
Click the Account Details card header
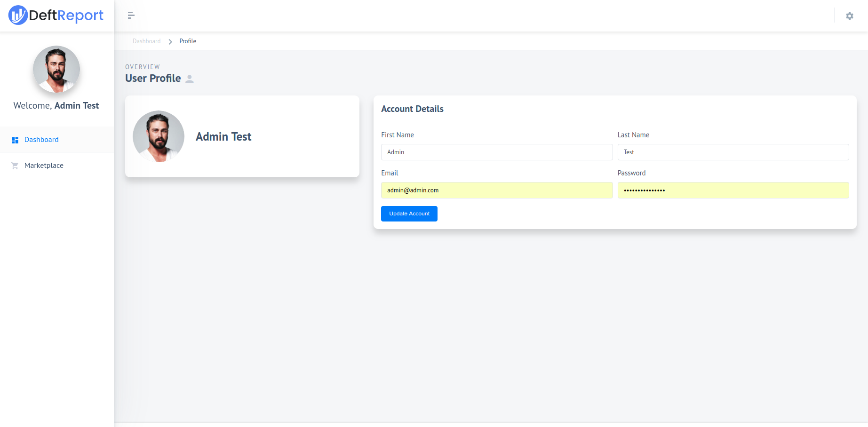(412, 109)
